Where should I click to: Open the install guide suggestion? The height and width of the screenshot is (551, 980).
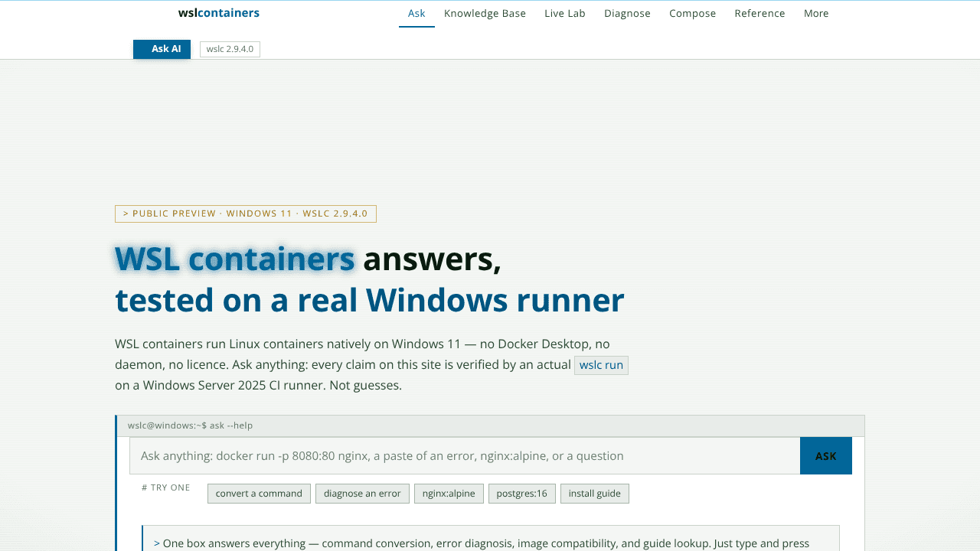coord(594,494)
